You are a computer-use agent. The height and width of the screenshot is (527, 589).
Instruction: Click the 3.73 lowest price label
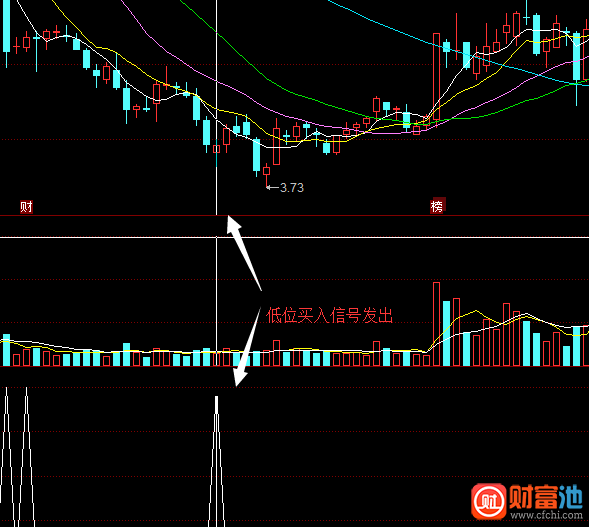[x=292, y=187]
